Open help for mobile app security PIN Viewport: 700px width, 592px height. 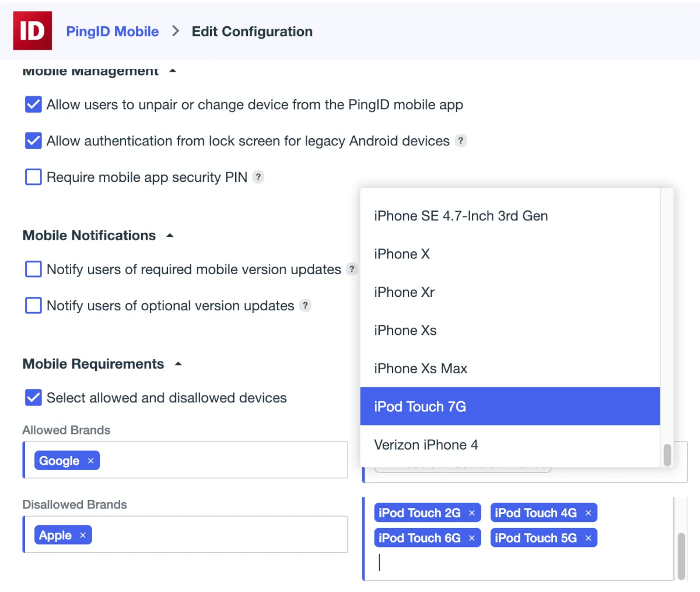coord(258,177)
